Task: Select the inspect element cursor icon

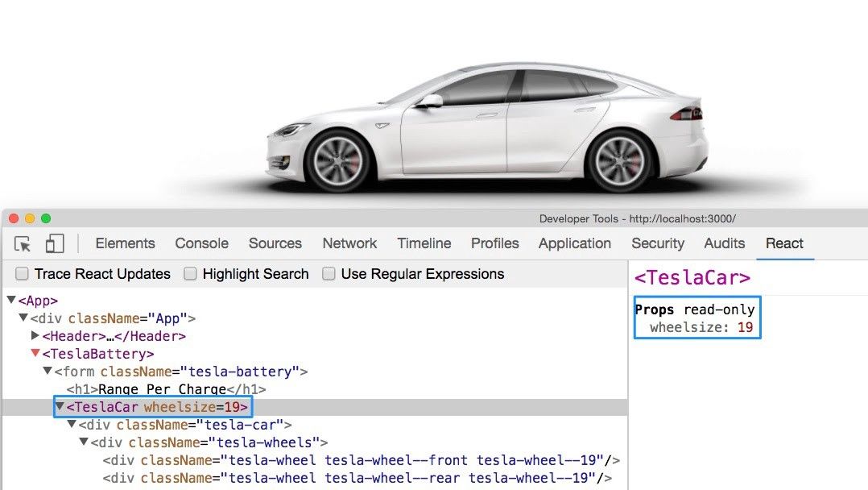Action: 23,243
